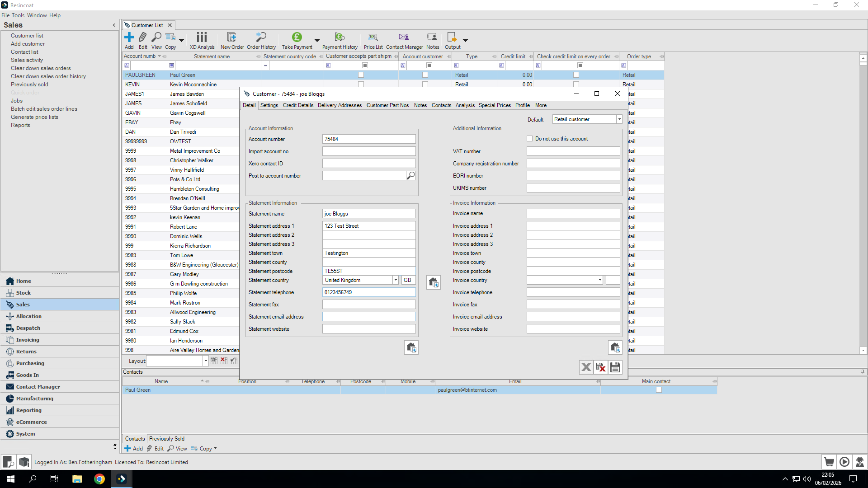Screen dimensions: 868x488
Task: Save the customer record with the floppy disk icon
Action: [615, 367]
